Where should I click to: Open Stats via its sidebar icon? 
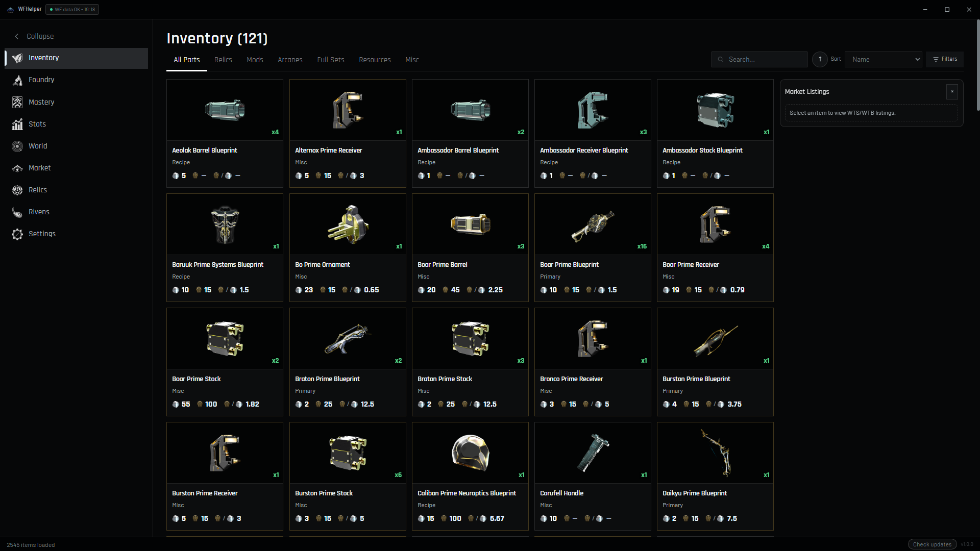[17, 124]
